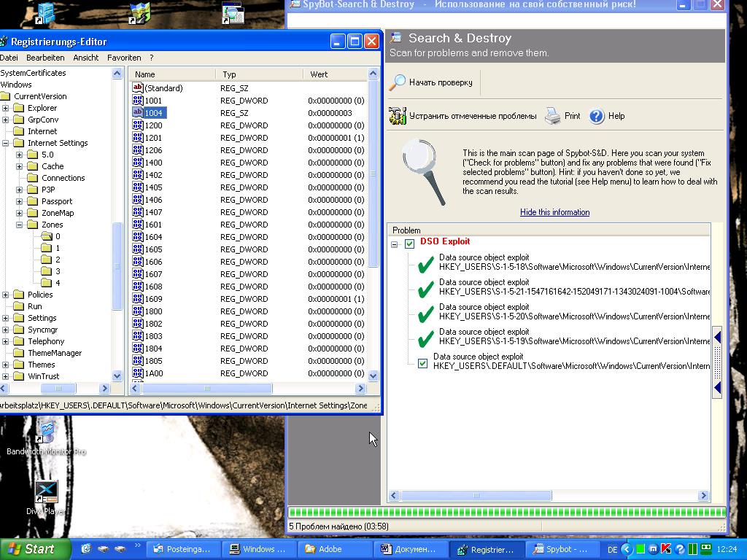The height and width of the screenshot is (560, 747).
Task: Select the Policies folder icon
Action: click(18, 295)
